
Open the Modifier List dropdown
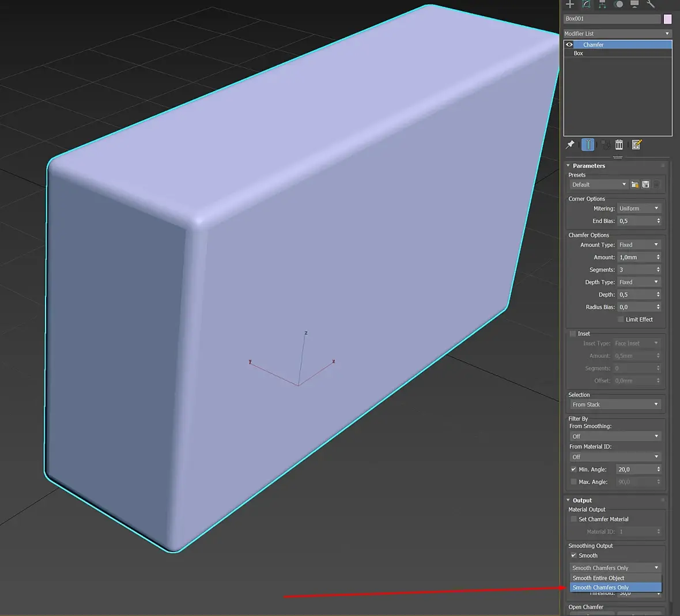617,33
